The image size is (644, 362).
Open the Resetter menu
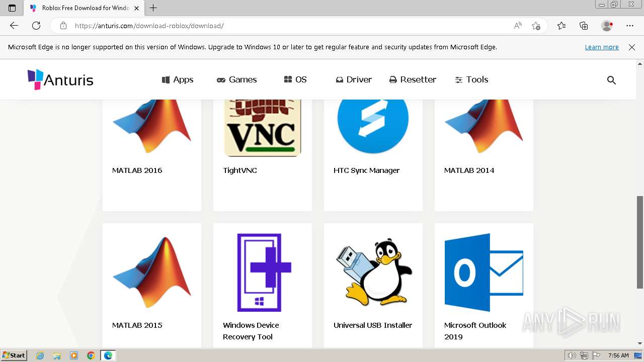pos(413,79)
